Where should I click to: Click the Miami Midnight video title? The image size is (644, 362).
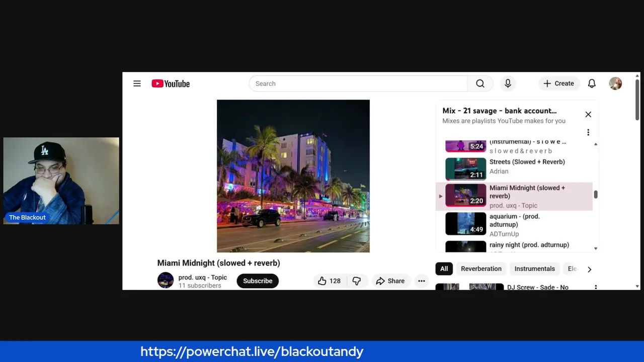[x=218, y=263]
